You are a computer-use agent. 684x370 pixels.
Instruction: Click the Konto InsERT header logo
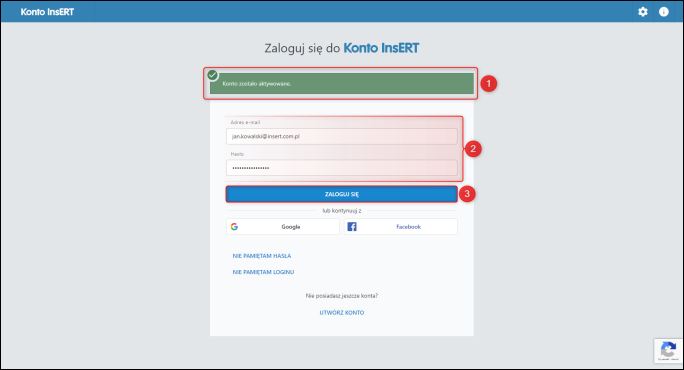pos(47,12)
